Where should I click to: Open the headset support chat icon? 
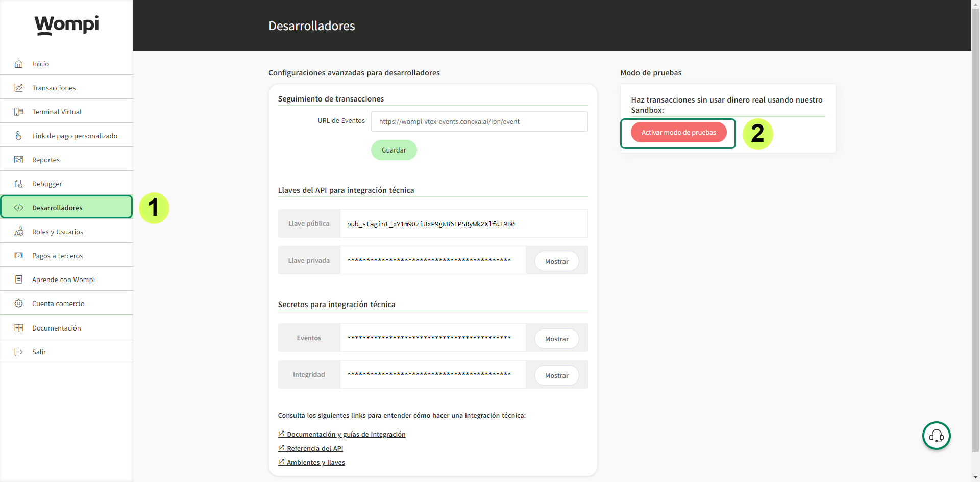936,436
